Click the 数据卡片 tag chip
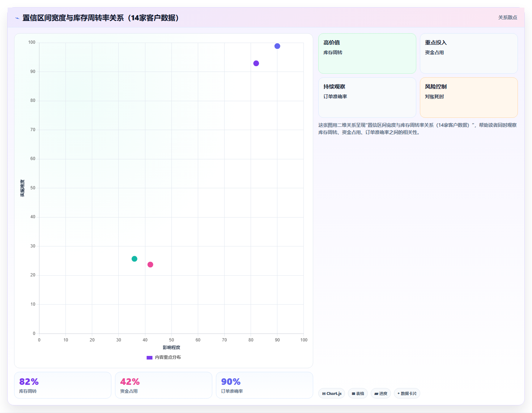Screen dimensions: 532x413 [407, 393]
